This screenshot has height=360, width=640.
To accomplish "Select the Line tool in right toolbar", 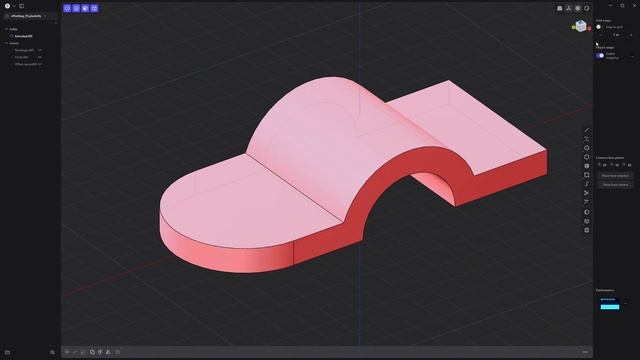I will 587,130.
